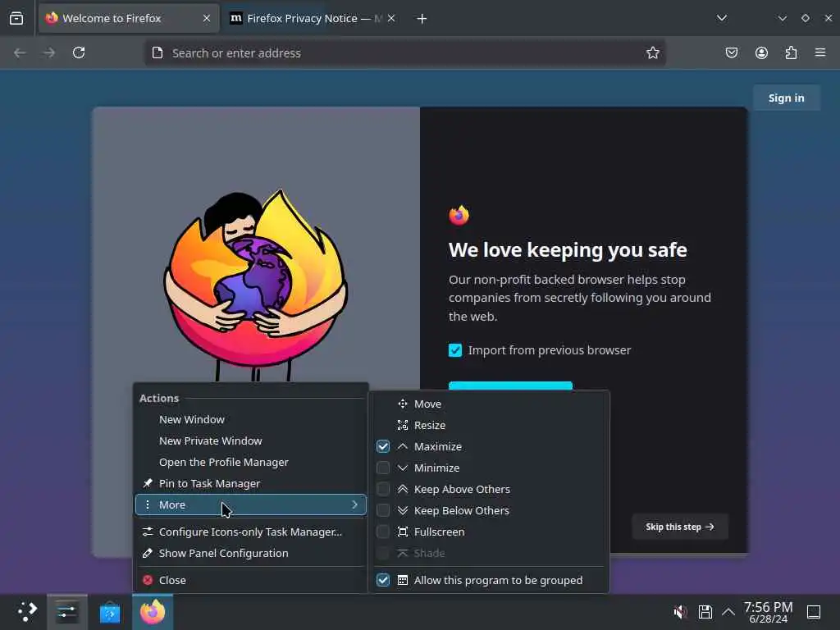Switch to Welcome to Firefox tab
The width and height of the screenshot is (840, 630).
(x=129, y=19)
